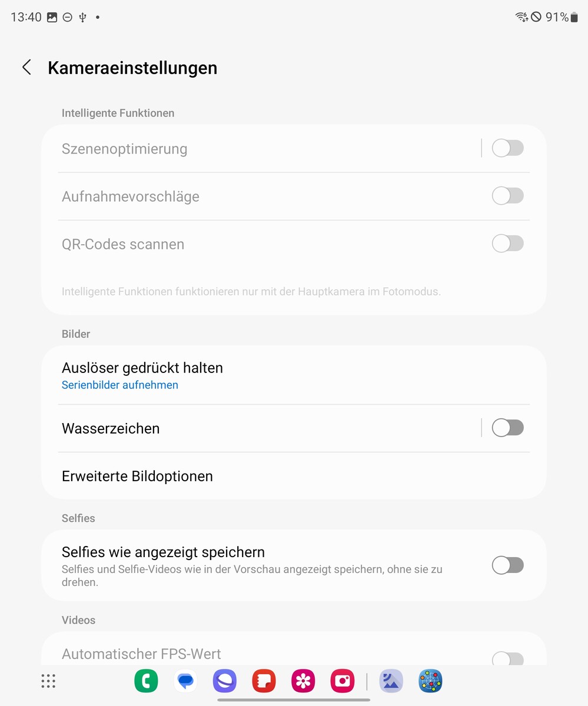Viewport: 588px width, 706px height.
Task: Open the Szenenoptimierung settings label
Action: click(x=124, y=149)
